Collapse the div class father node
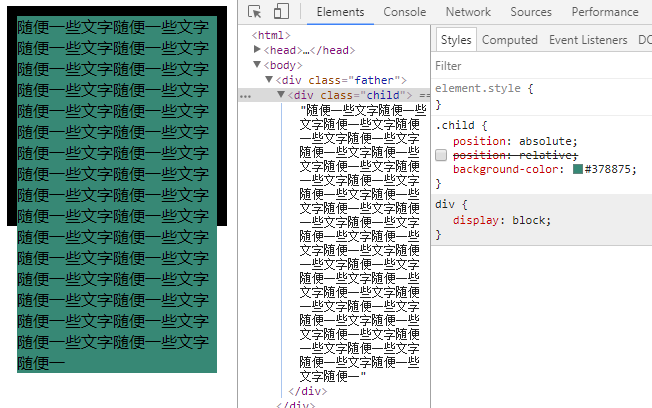 pyautogui.click(x=269, y=79)
